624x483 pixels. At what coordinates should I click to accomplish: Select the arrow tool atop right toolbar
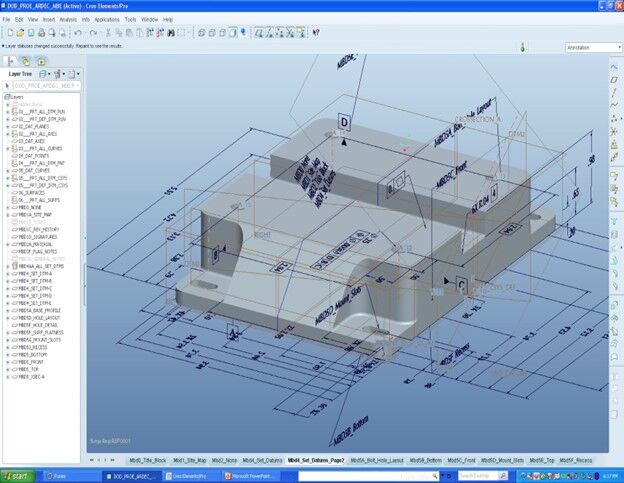point(615,65)
